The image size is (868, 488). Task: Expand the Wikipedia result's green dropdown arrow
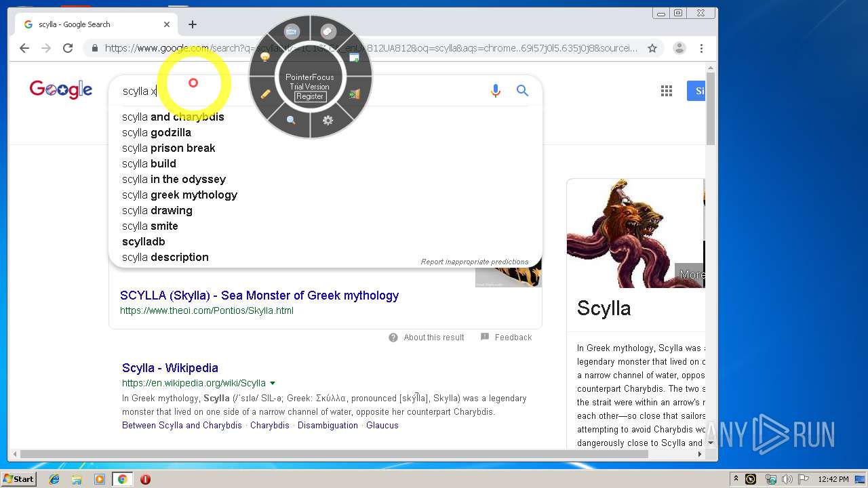(273, 383)
